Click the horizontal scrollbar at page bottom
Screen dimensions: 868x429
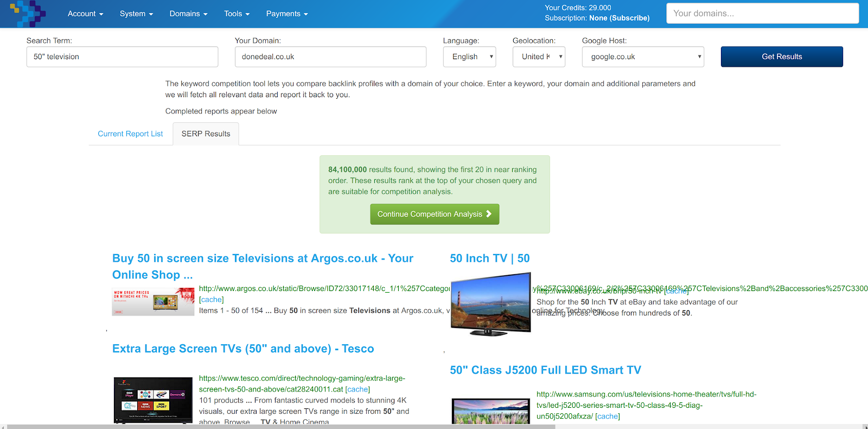281,426
